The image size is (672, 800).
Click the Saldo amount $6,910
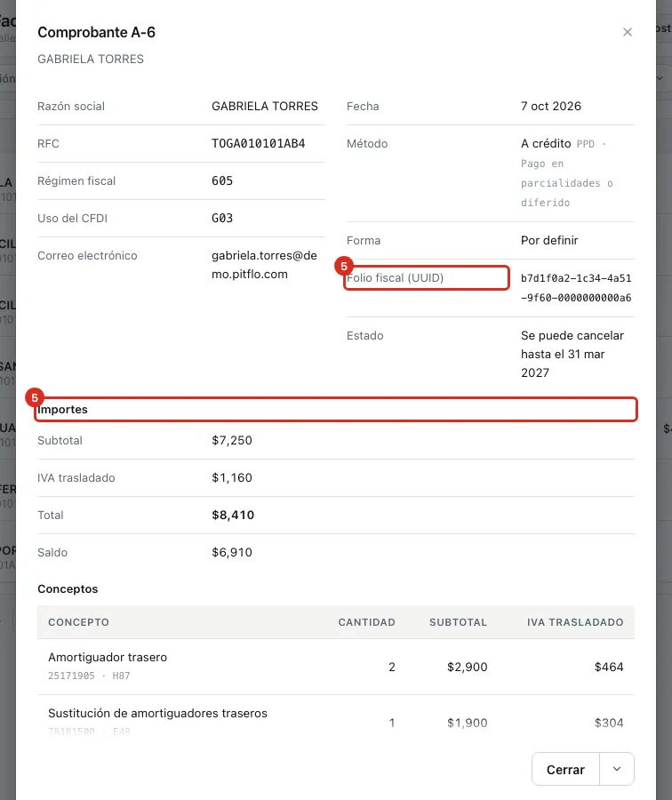click(232, 553)
